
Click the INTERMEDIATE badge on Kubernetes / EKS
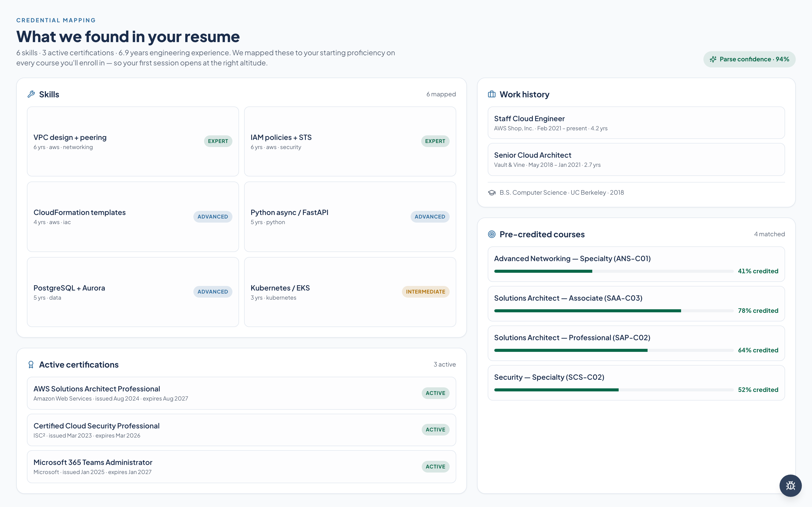[426, 292]
